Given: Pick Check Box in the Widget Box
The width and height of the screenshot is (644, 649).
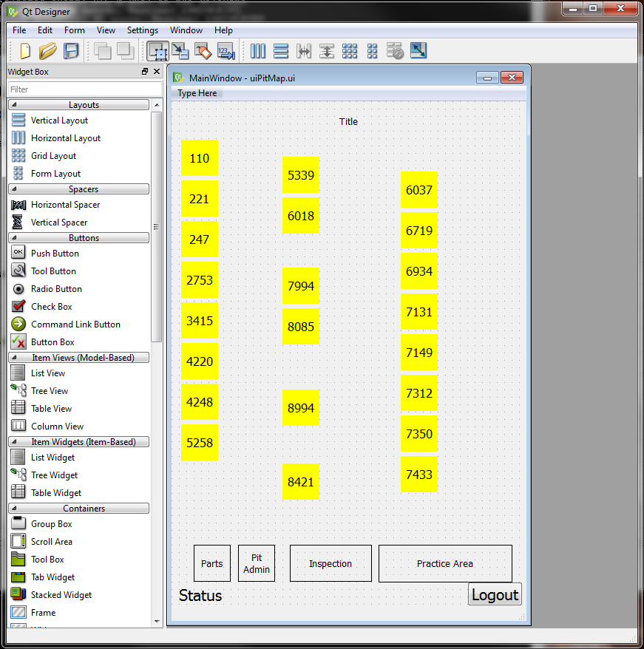Looking at the screenshot, I should pyautogui.click(x=51, y=307).
